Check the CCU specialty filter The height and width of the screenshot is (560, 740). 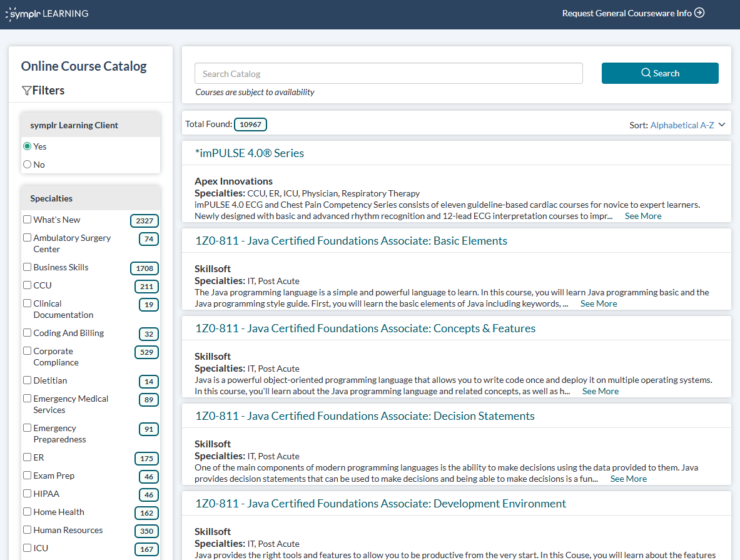coord(28,285)
